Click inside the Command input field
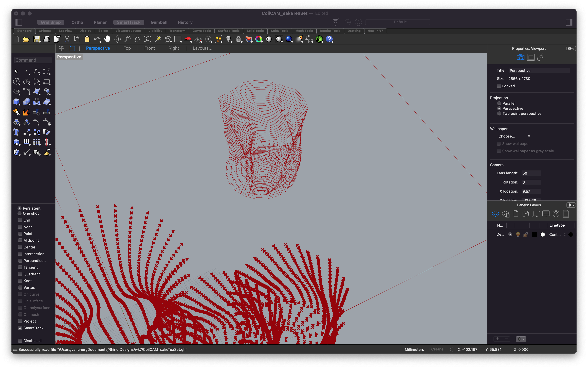The image size is (588, 368). pos(33,60)
